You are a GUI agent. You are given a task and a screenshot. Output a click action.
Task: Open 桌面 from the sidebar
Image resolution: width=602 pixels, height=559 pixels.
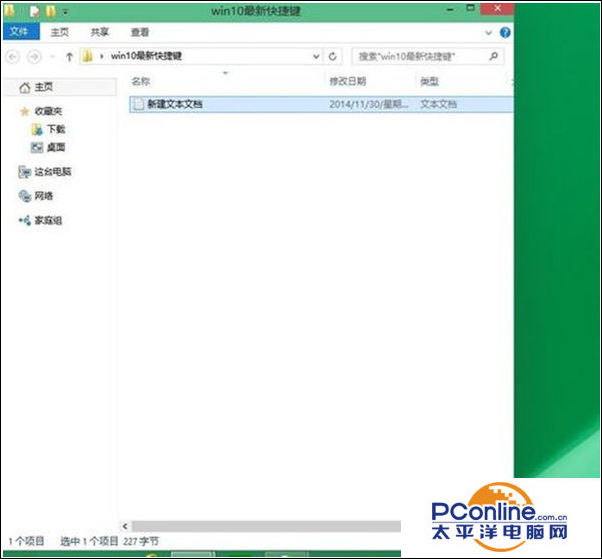[x=55, y=147]
